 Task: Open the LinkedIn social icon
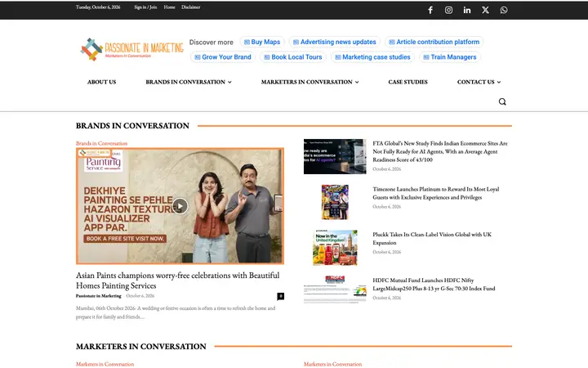coord(467,10)
